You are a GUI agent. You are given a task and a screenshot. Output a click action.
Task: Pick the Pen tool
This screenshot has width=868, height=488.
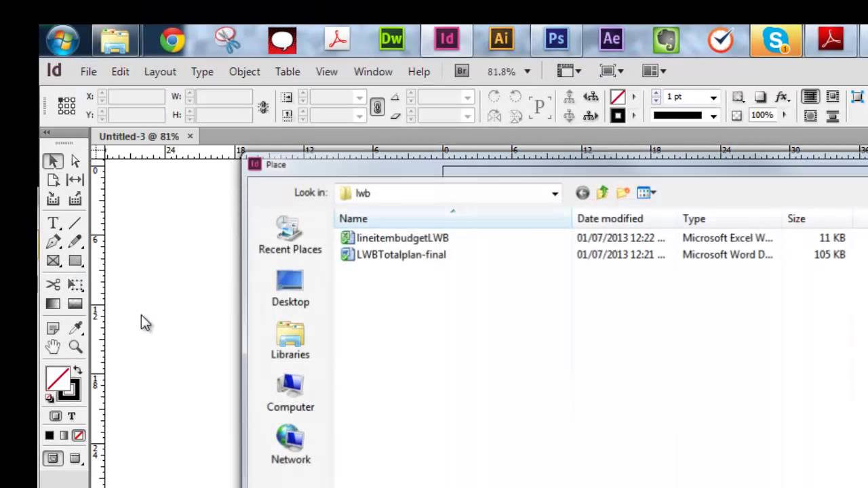53,241
